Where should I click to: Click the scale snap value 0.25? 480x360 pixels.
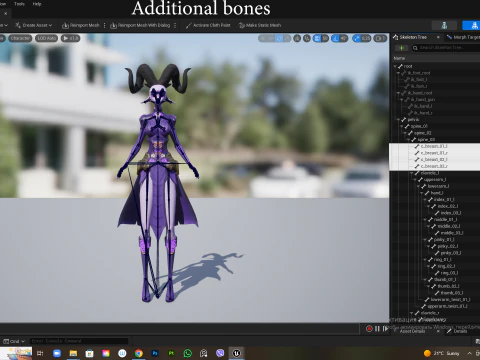pos(366,39)
